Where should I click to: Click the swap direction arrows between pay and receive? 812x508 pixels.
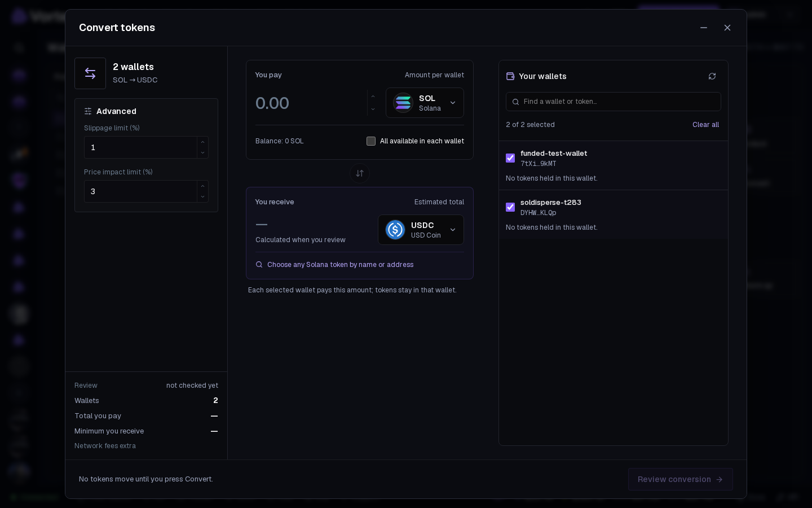coord(360,173)
